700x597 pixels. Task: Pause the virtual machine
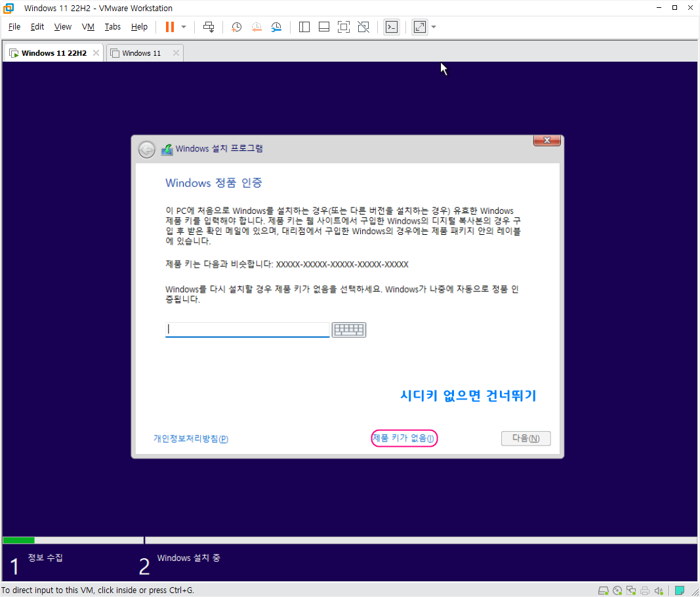tap(170, 27)
